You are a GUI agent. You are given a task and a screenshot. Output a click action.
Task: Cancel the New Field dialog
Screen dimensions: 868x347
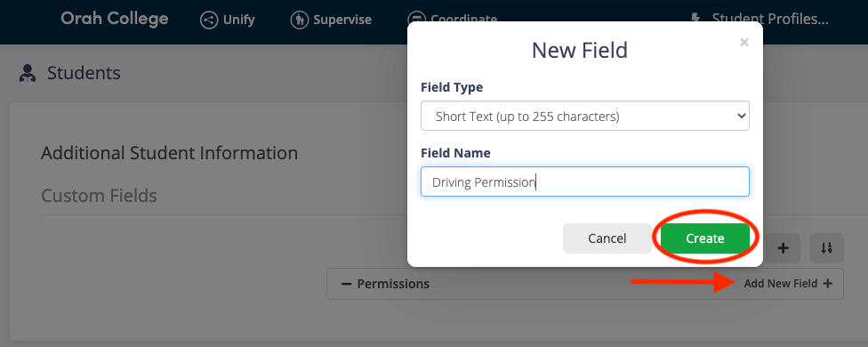pyautogui.click(x=607, y=238)
